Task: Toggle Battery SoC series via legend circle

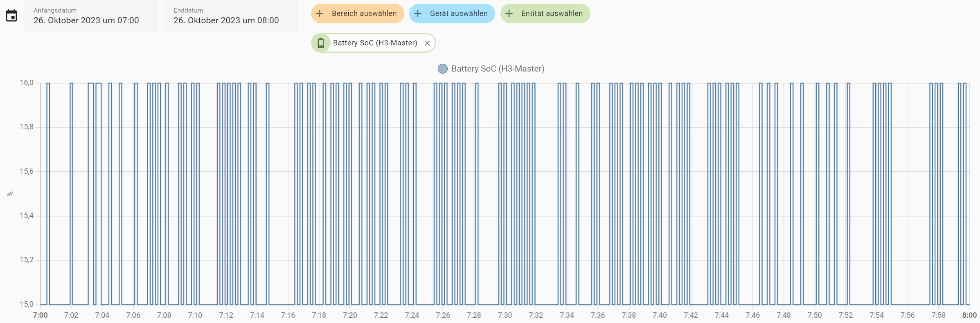Action: pos(442,69)
